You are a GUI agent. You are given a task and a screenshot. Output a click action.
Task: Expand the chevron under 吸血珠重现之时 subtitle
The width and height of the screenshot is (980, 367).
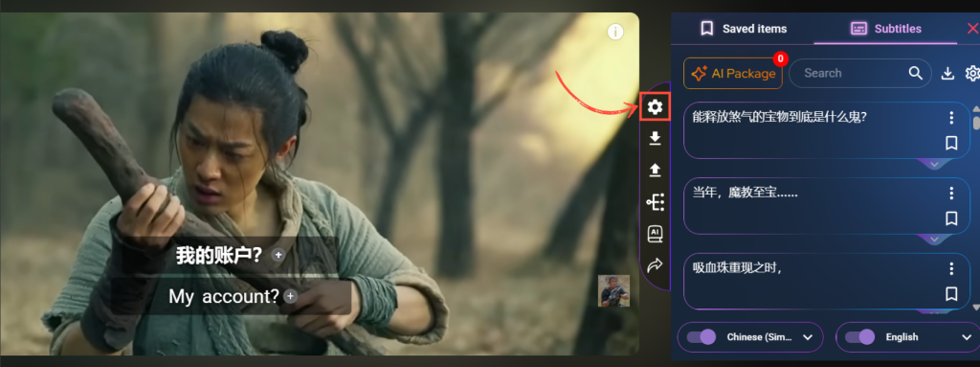pyautogui.click(x=934, y=310)
